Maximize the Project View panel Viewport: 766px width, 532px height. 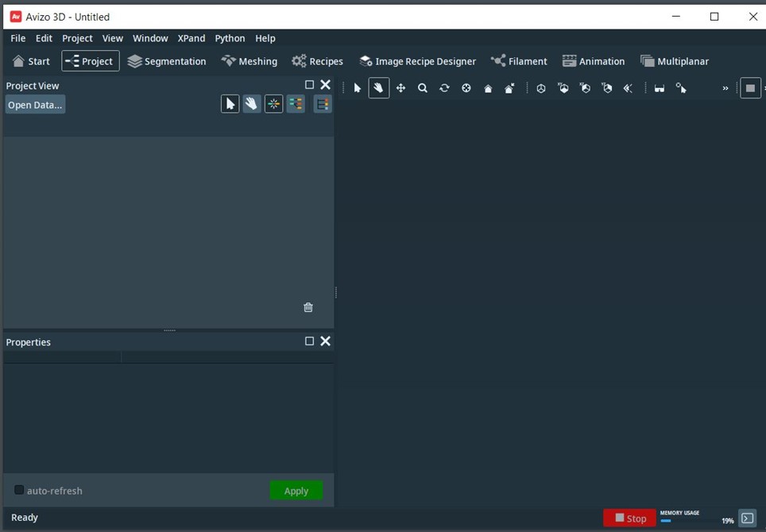[309, 84]
